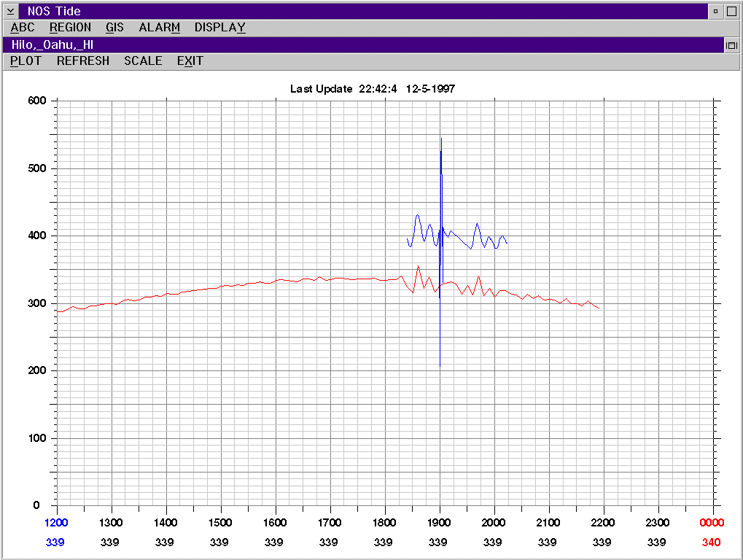Open the REGION menu
Viewport: 743px width, 560px height.
tap(70, 28)
